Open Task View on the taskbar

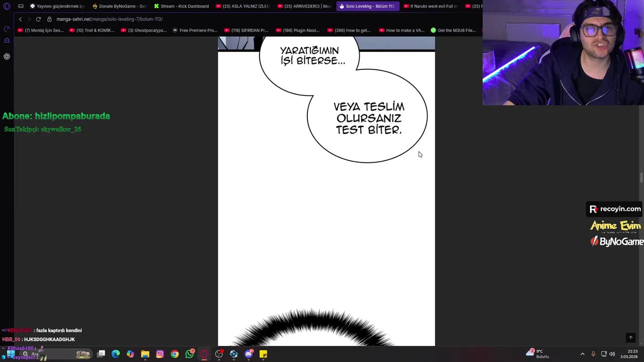pyautogui.click(x=101, y=354)
